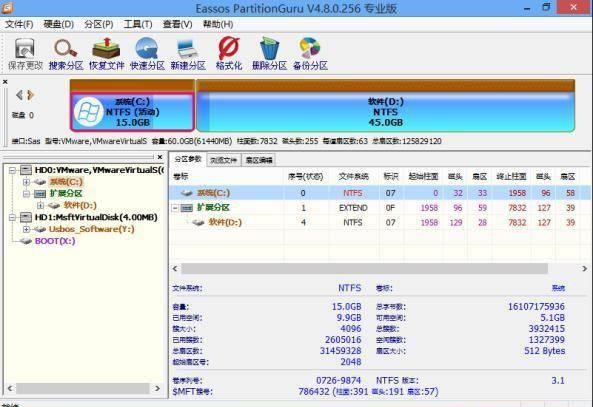593x407 pixels.
Task: Click the Search Partitions (搜索分区) magnifier icon
Action: 66,54
